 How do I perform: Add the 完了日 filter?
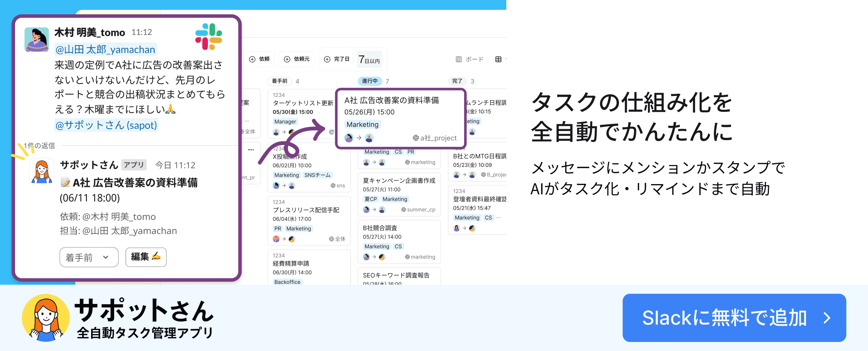[x=337, y=59]
